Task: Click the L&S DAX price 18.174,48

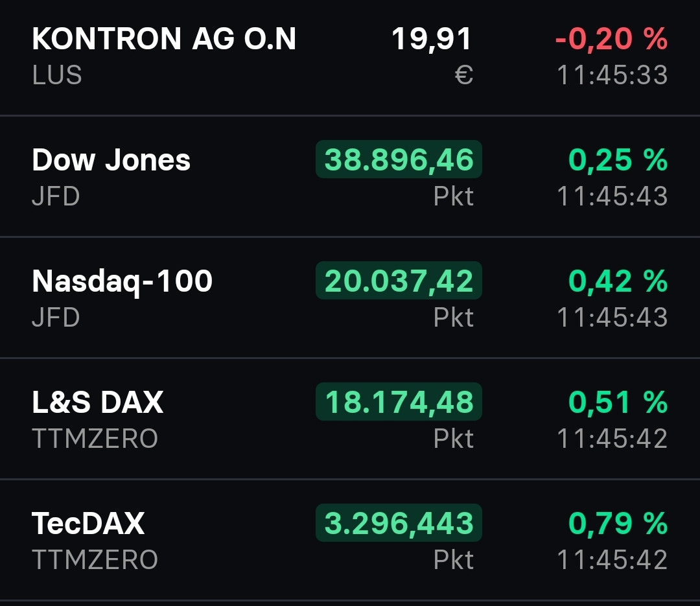Action: pyautogui.click(x=397, y=402)
